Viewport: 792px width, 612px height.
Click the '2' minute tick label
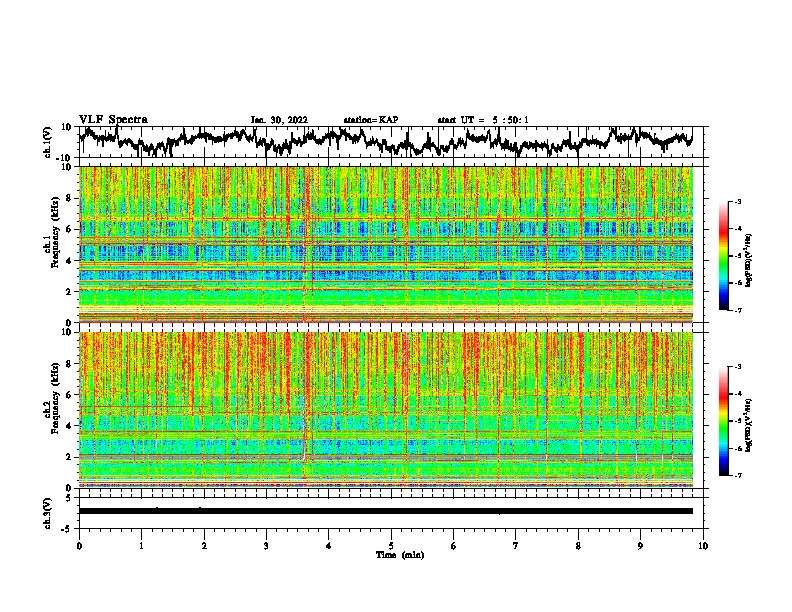click(204, 546)
